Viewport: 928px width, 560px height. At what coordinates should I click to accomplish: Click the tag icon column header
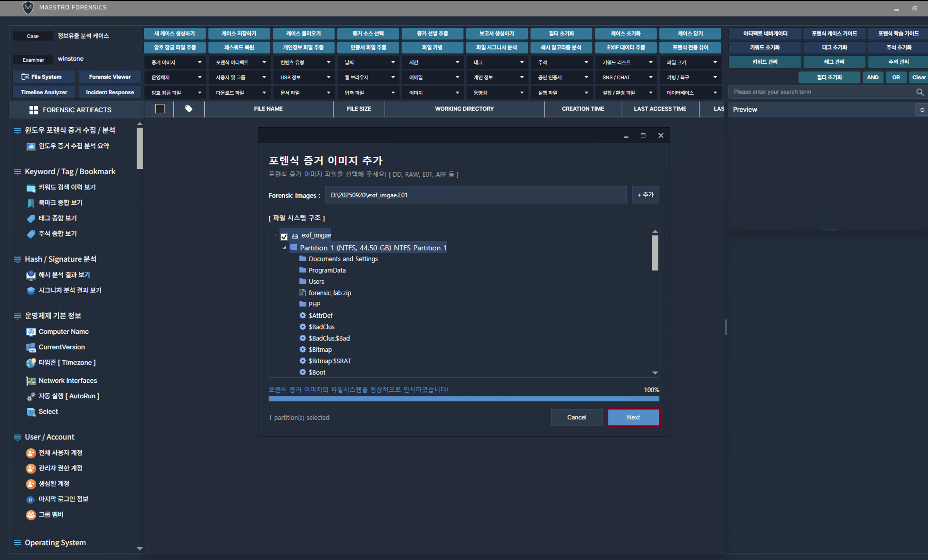(x=189, y=109)
